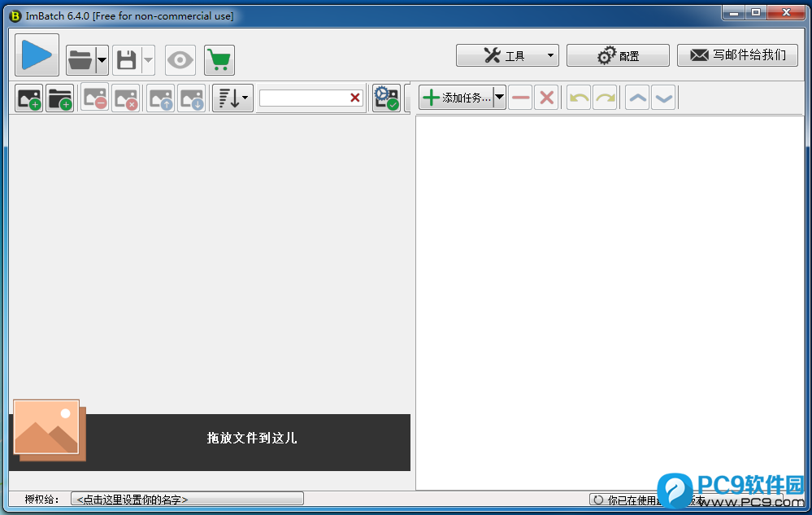
Task: Move task down with chevron icon
Action: (663, 98)
